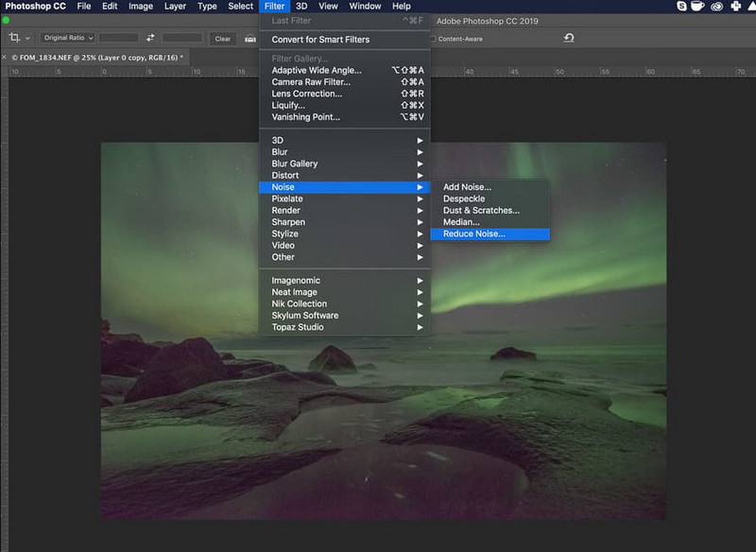Choose Dust & Scratches filter

click(481, 211)
